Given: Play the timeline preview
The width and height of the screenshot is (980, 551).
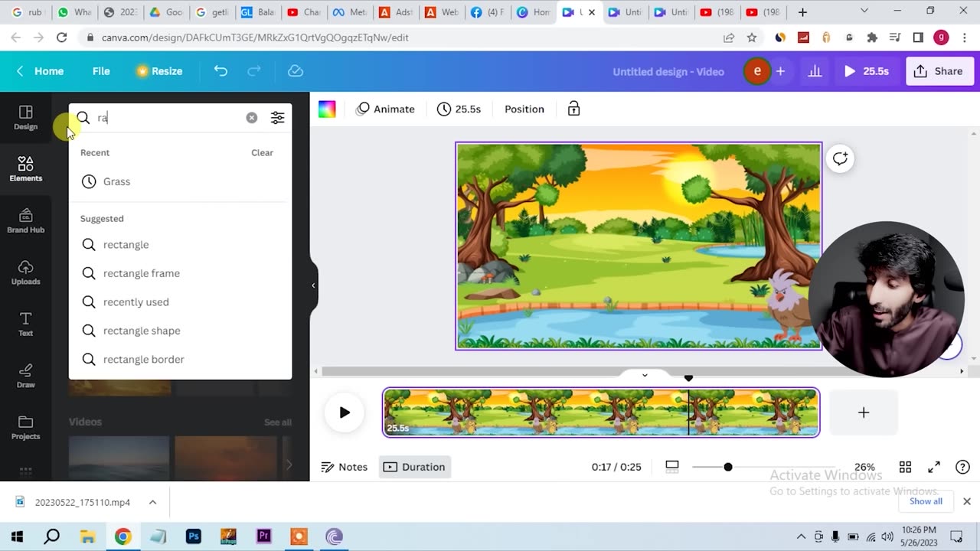Looking at the screenshot, I should tap(345, 412).
